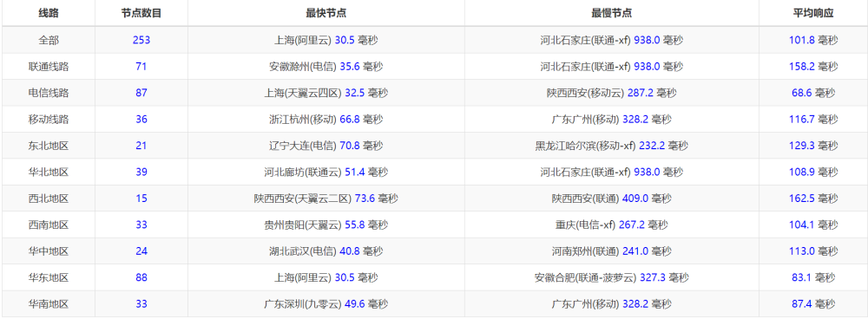This screenshot has width=868, height=319.
Task: Click the 线路 column header
Action: coord(49,14)
